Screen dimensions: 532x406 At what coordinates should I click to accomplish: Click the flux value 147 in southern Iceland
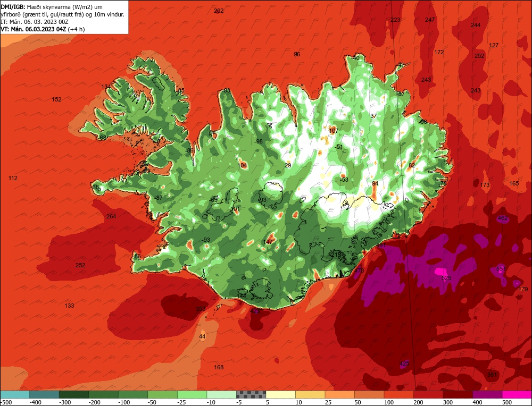coord(268,242)
